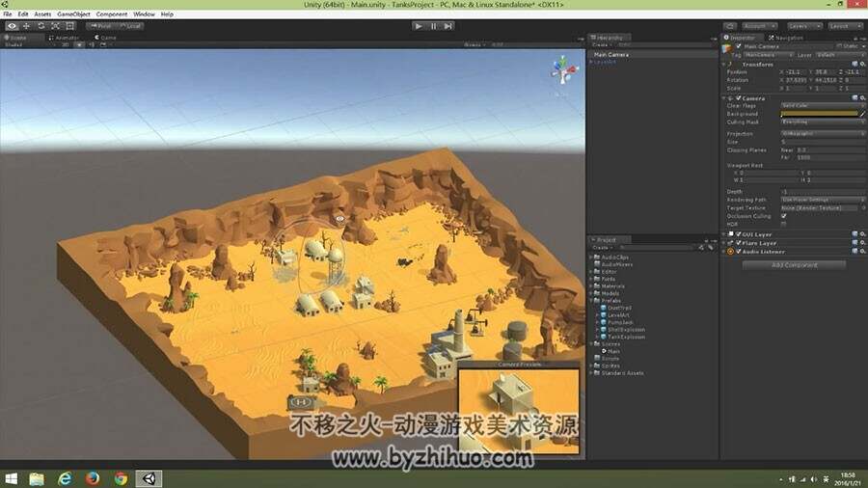The width and height of the screenshot is (868, 488).
Task: Open the Window menu
Action: [144, 14]
